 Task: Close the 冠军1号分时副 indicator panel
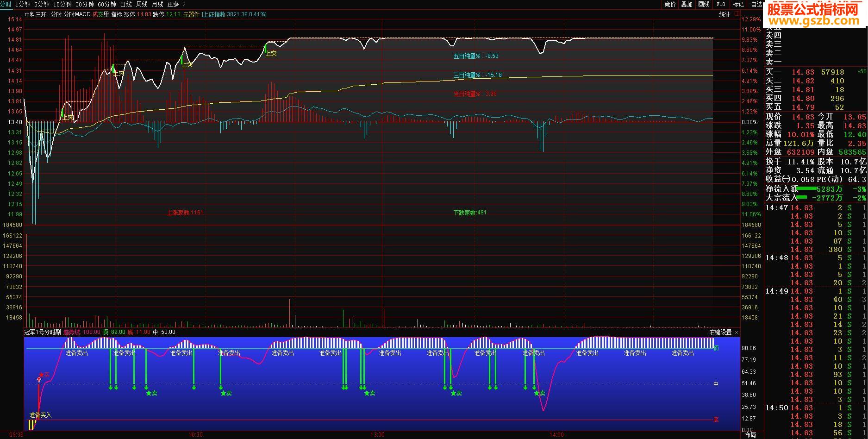(736, 332)
